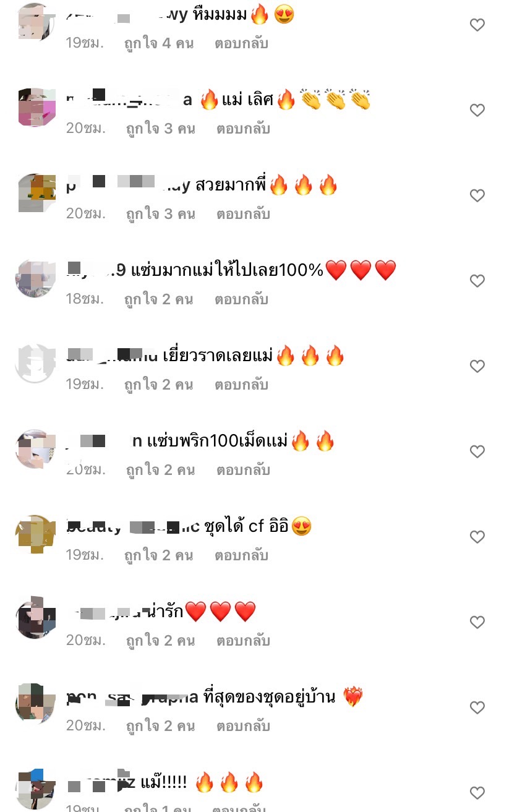This screenshot has width=512, height=812.
Task: Reply to the เยี่ยวราดเลยแม่ comment
Action: tap(242, 385)
